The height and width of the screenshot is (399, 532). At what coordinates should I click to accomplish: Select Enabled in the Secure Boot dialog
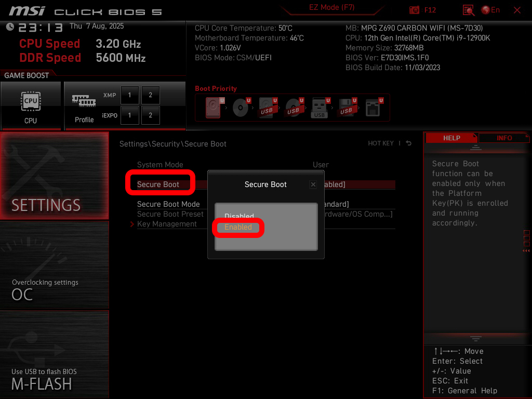coord(238,227)
